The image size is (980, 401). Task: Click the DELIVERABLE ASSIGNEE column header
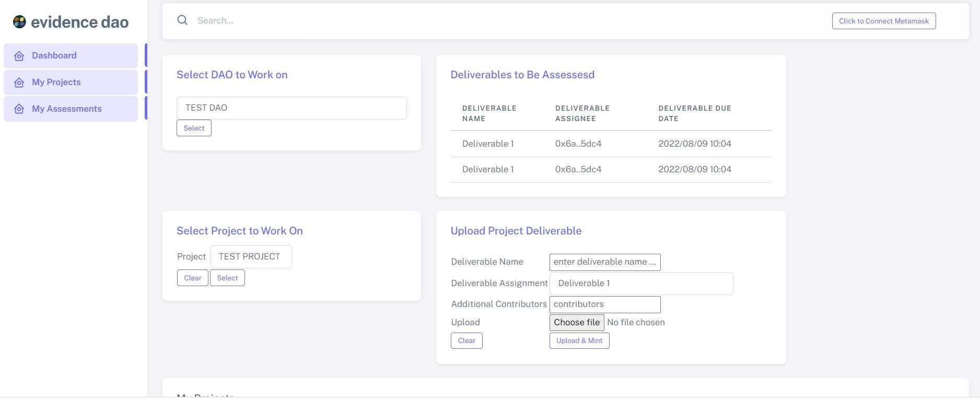582,113
